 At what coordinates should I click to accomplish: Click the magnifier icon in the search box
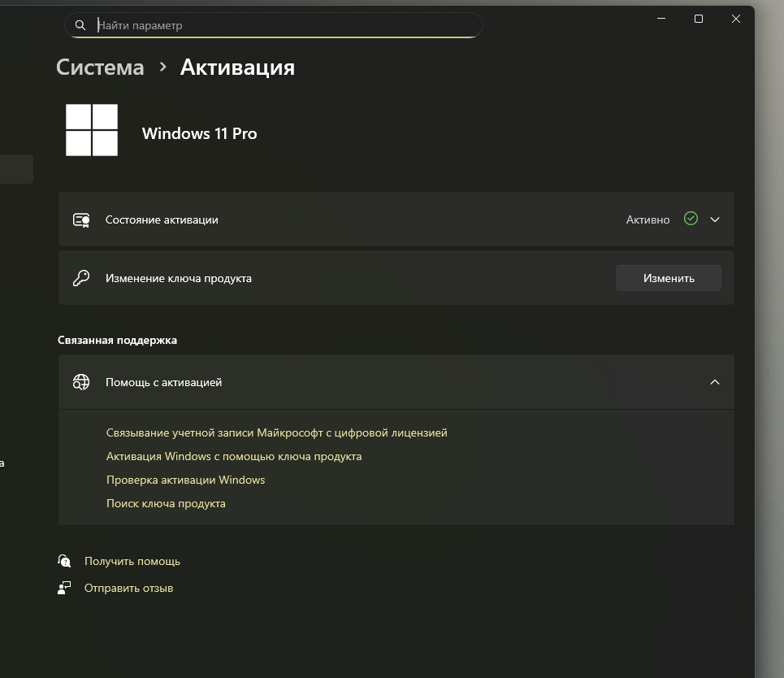point(80,25)
